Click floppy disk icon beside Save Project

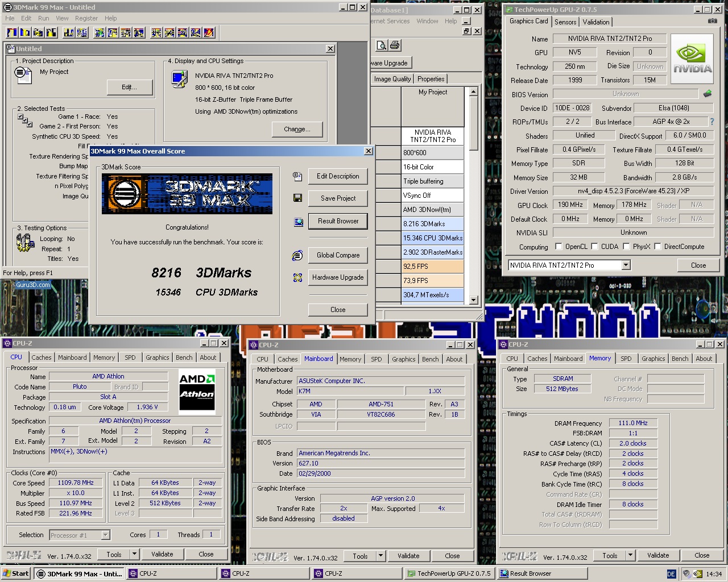tap(297, 198)
